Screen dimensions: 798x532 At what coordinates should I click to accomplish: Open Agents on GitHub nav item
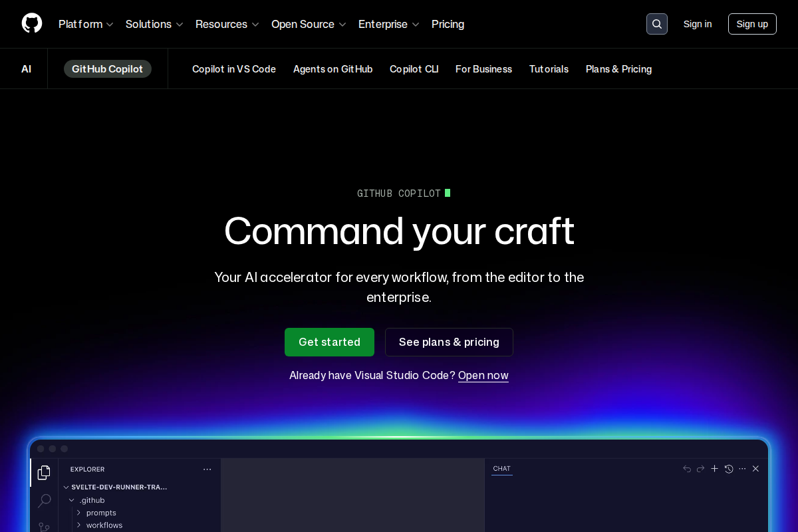pos(332,69)
